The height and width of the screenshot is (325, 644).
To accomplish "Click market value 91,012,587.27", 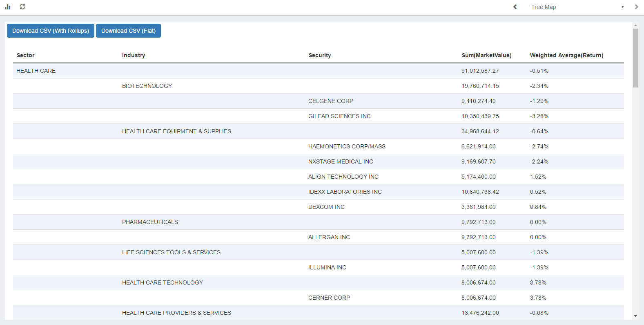I will click(480, 71).
